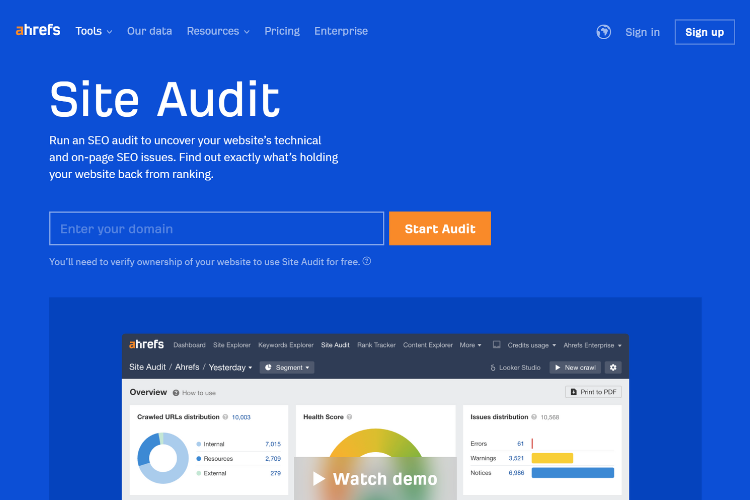
Task: Open the Credits usage dropdown
Action: 531,345
